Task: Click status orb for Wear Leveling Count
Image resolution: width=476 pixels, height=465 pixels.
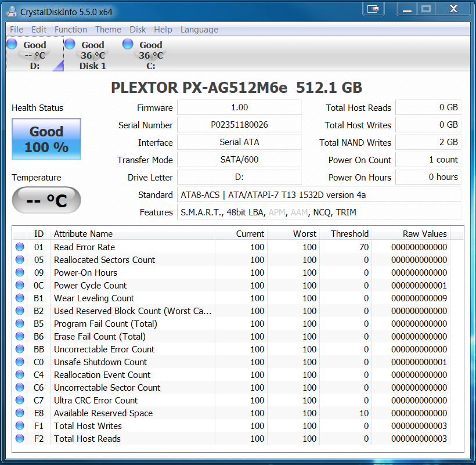Action: click(20, 298)
